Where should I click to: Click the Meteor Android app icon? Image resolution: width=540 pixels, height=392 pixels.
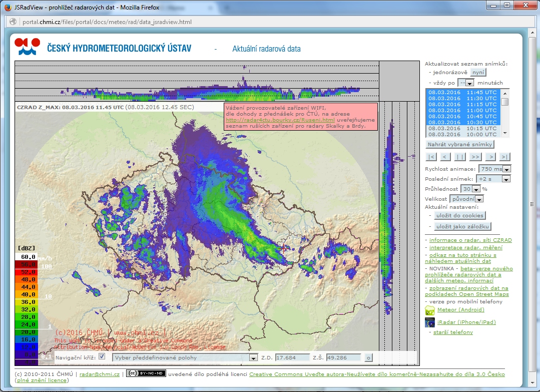(430, 310)
